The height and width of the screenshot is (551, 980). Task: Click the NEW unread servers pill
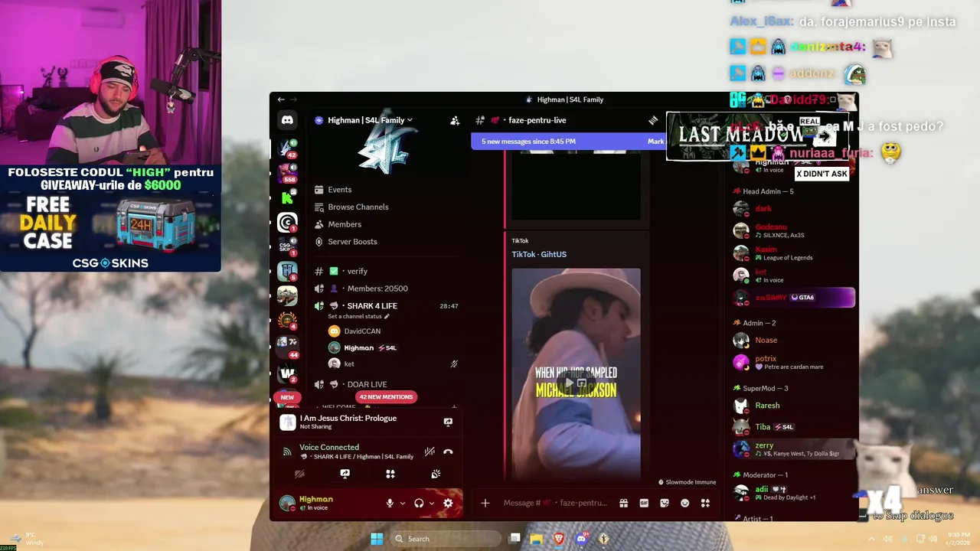(287, 397)
